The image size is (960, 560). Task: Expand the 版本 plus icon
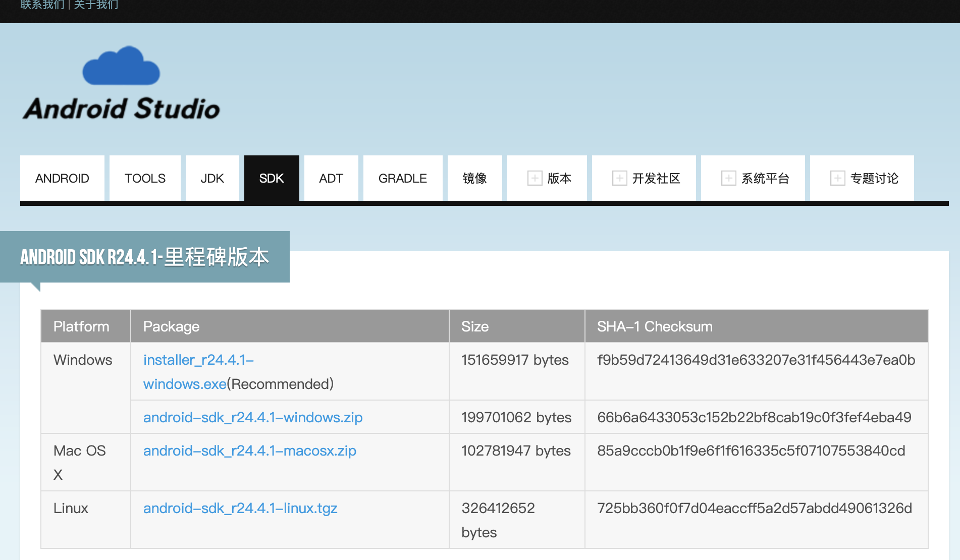535,178
